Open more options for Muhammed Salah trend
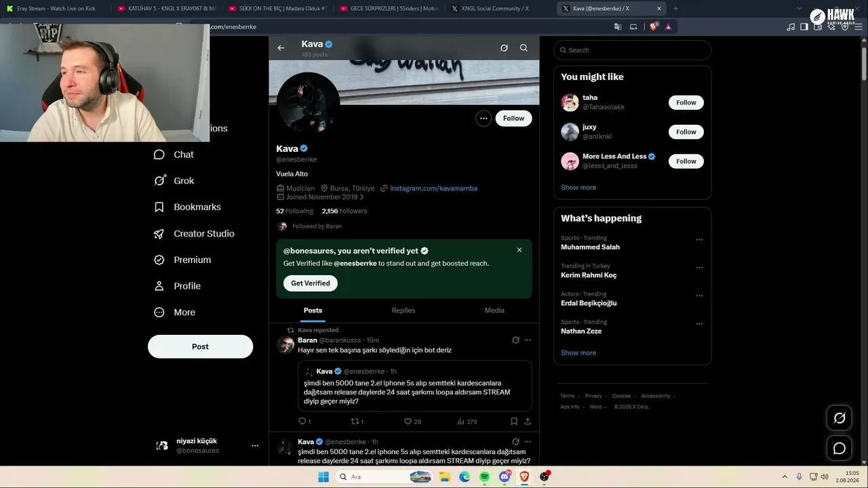Viewport: 868px width, 488px height. (699, 240)
